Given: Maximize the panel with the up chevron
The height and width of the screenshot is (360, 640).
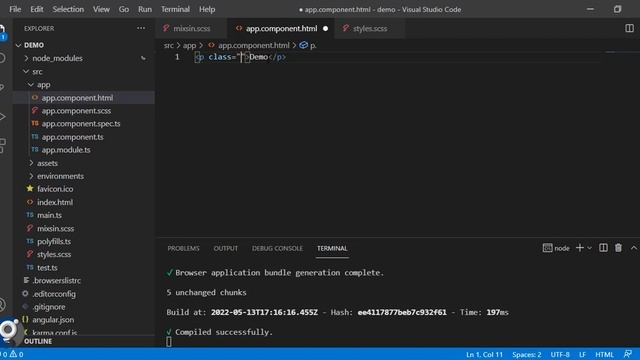Looking at the screenshot, I should click(x=633, y=248).
